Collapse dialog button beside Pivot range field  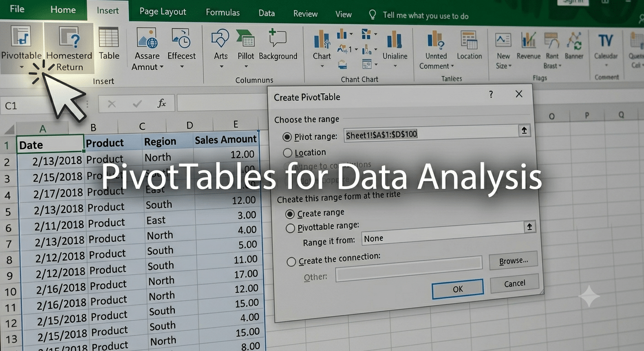click(524, 130)
